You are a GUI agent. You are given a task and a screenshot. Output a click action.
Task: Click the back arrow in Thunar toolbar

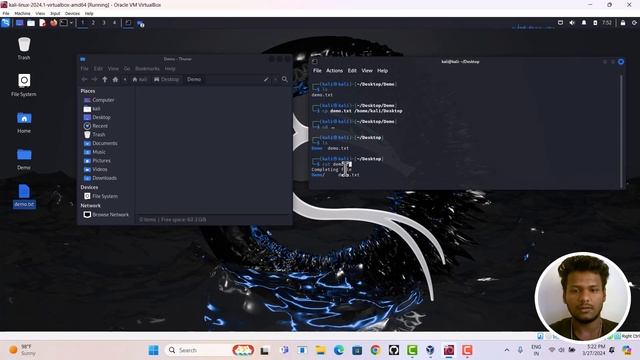tap(84, 79)
